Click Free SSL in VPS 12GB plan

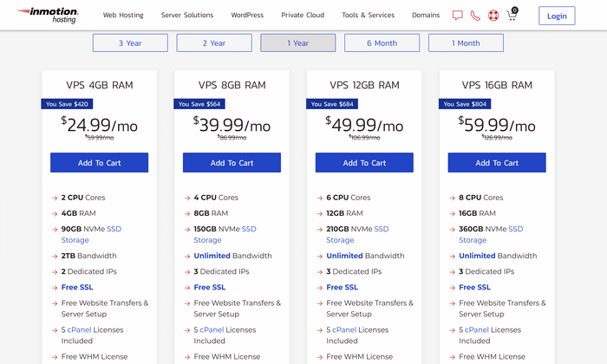(x=343, y=288)
